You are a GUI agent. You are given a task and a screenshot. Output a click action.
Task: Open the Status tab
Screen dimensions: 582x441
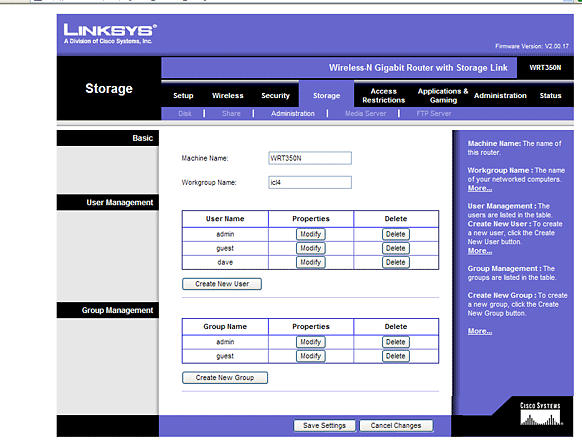[x=550, y=95]
